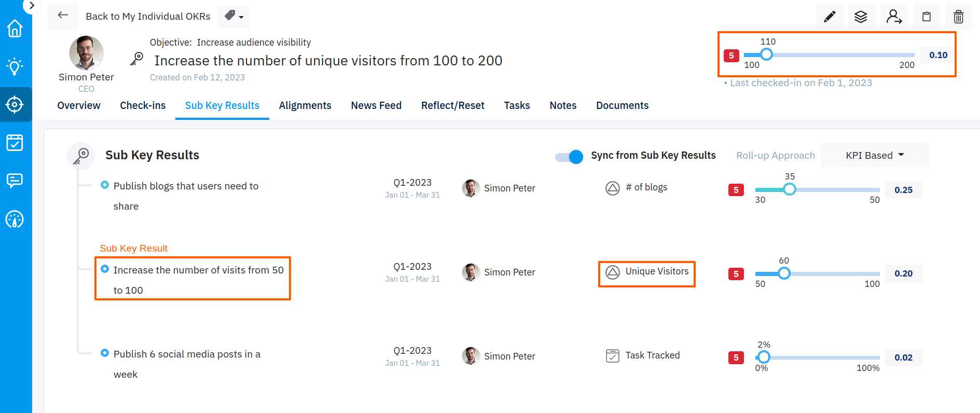Open the Alignments tab
The image size is (980, 413).
click(305, 105)
